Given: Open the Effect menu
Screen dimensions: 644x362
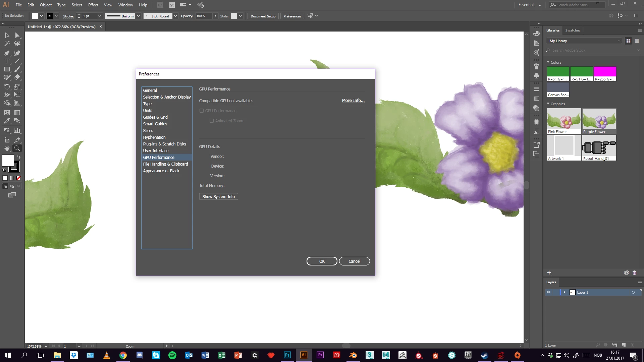Looking at the screenshot, I should (93, 5).
